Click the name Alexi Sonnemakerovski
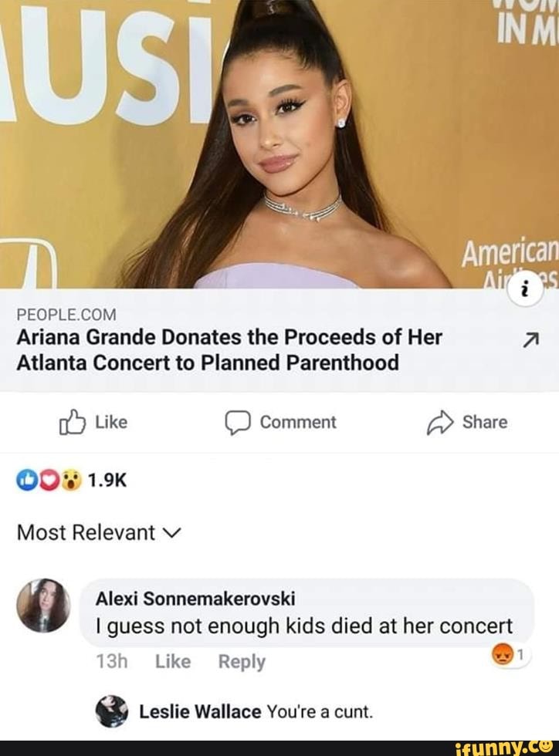 (x=195, y=598)
